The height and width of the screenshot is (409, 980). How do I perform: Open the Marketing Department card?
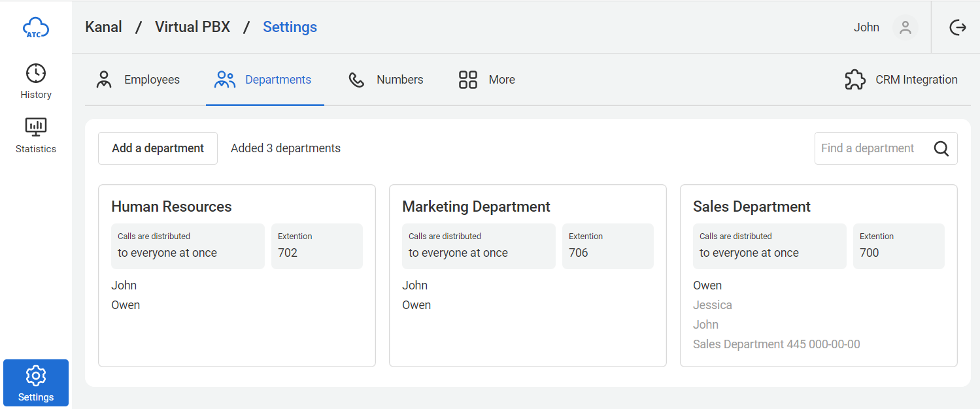(x=476, y=207)
